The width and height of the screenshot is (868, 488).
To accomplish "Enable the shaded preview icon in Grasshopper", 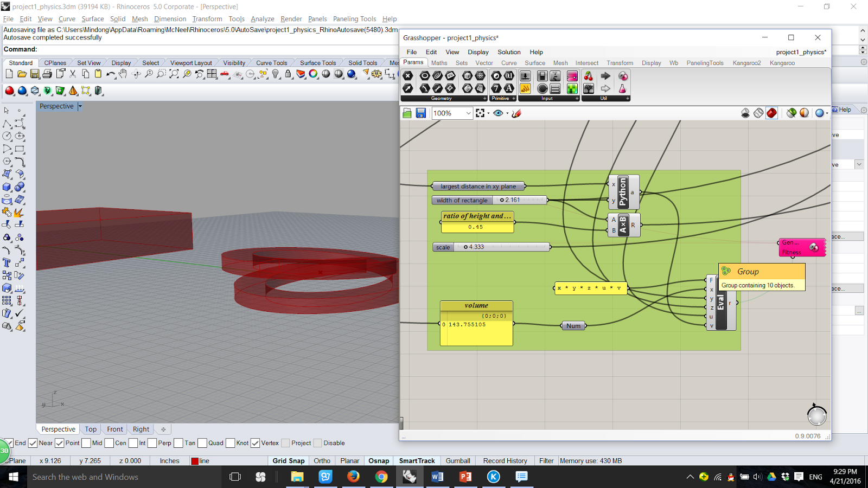I will coord(771,113).
